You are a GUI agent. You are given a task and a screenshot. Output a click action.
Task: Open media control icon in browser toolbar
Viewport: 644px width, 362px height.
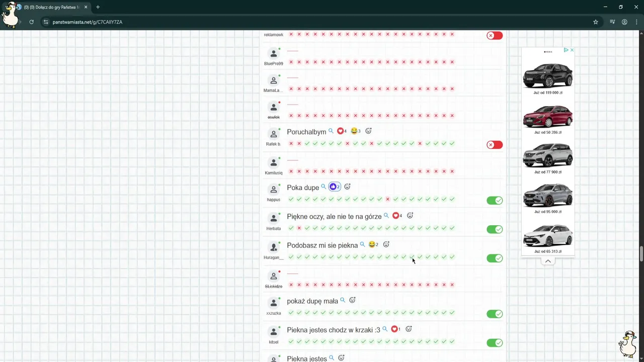pyautogui.click(x=612, y=22)
